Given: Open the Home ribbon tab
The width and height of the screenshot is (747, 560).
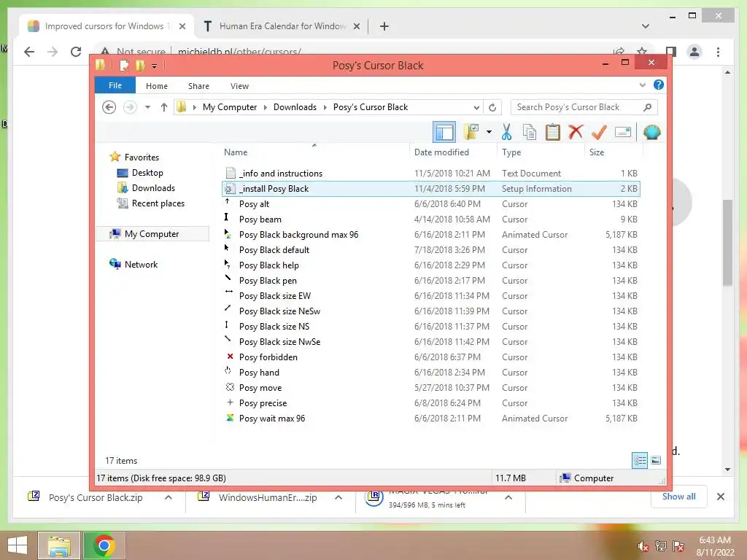Looking at the screenshot, I should [x=157, y=86].
